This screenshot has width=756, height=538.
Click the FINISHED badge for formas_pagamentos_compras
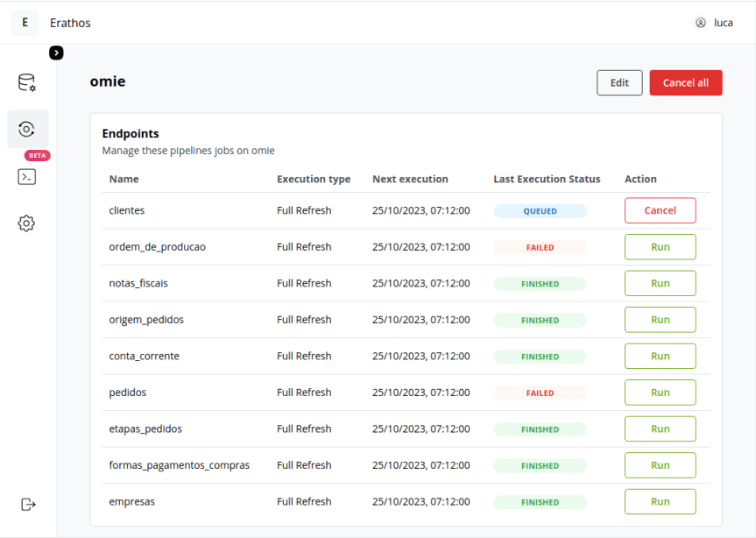coord(540,465)
